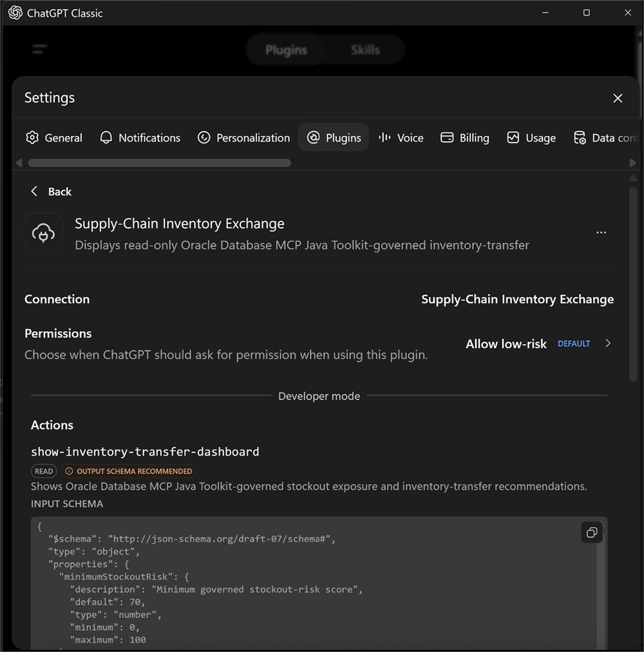Click the Connection value Supply-Chain Inventory Exchange

tap(517, 300)
